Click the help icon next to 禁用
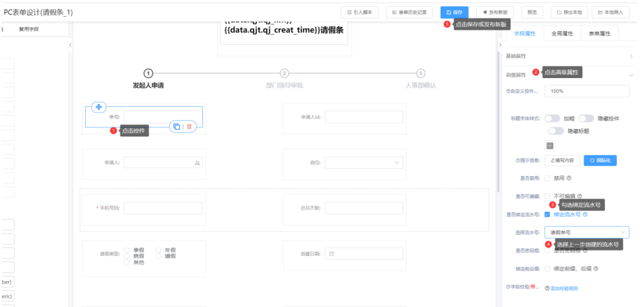Screen dimensions: 644x307 coord(569,178)
